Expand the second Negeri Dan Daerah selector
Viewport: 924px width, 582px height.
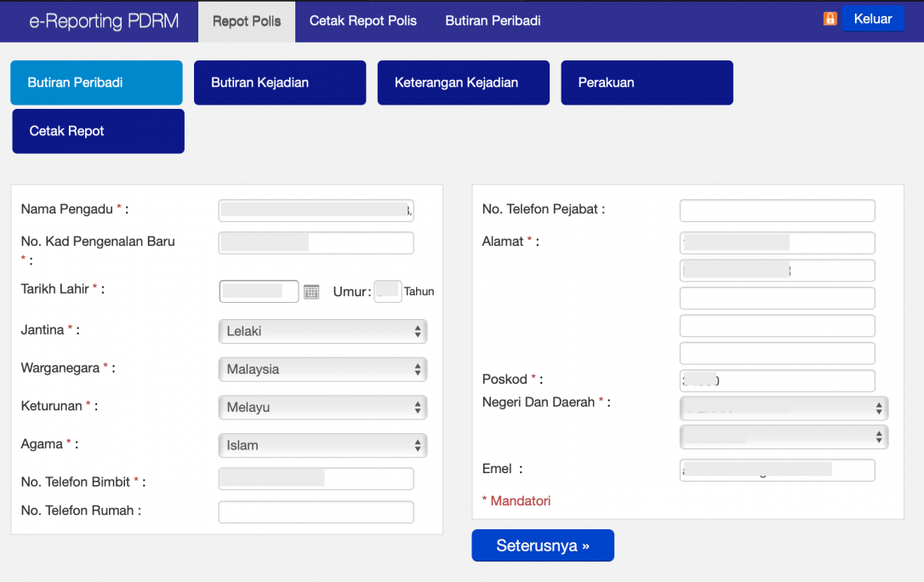tap(783, 436)
